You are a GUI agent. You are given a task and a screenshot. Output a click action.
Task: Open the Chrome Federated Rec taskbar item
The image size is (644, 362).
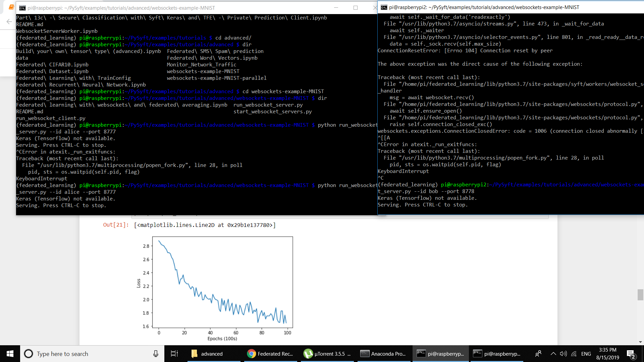tap(271, 354)
